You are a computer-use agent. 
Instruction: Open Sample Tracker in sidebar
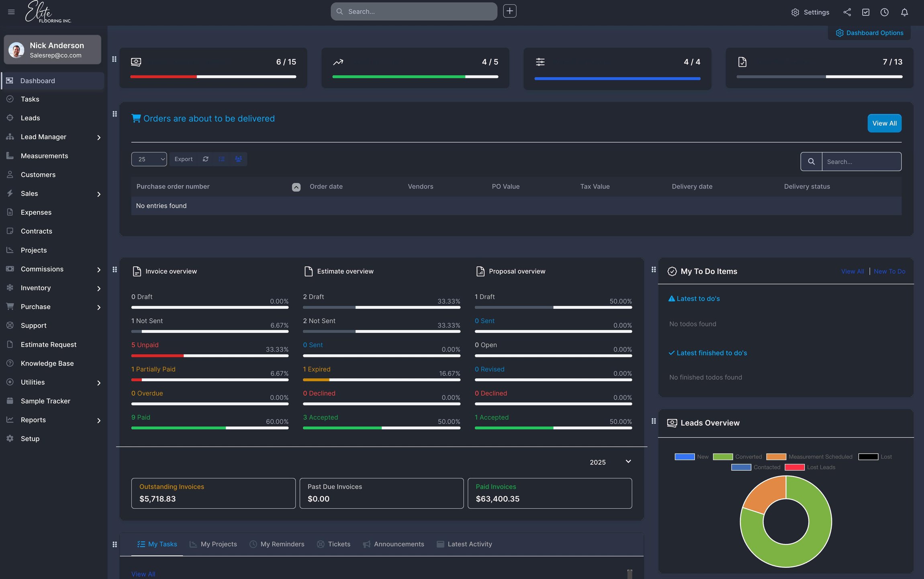point(45,401)
